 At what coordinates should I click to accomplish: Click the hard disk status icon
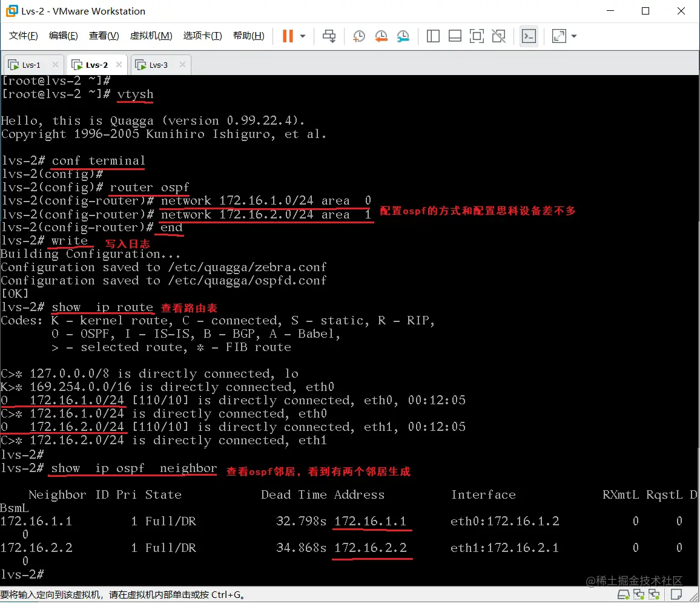click(x=623, y=595)
